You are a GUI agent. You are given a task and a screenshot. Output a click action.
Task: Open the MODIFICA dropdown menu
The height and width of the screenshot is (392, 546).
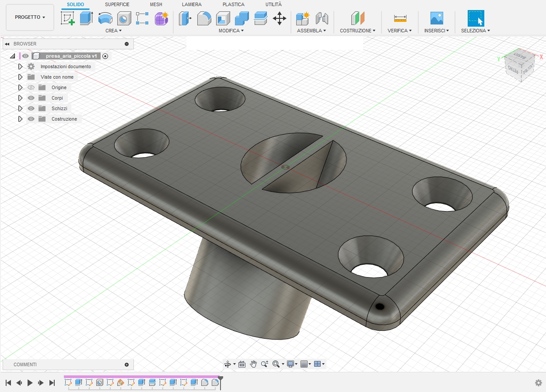(231, 31)
